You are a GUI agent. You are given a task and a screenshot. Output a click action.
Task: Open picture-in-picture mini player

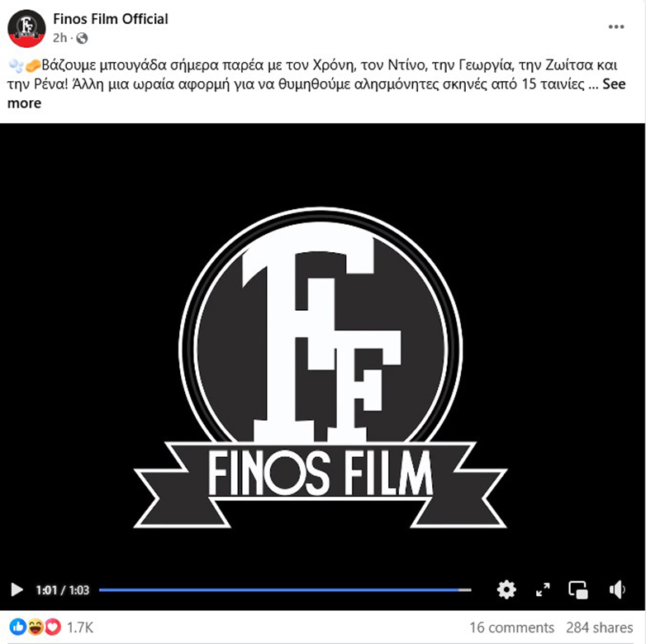(578, 590)
